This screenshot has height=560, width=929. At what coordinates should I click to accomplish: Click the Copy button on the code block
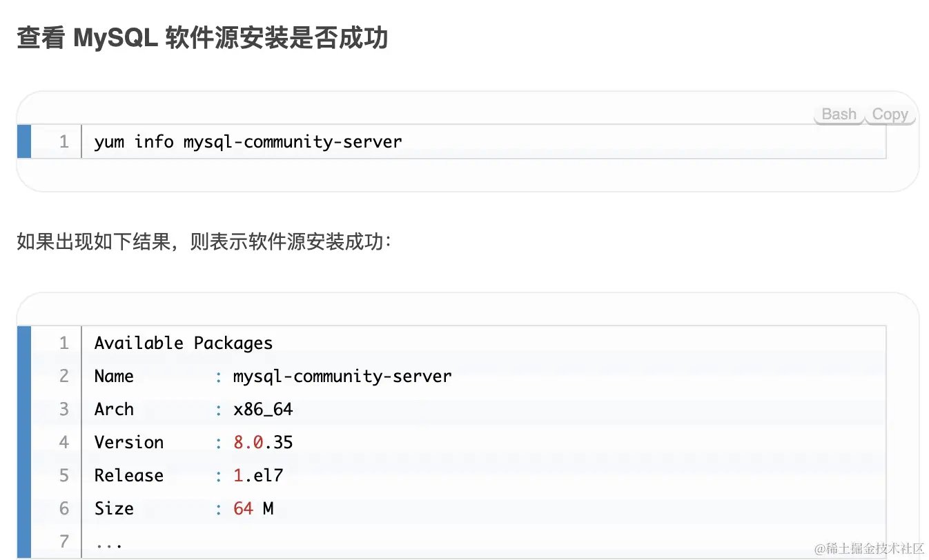tap(890, 114)
